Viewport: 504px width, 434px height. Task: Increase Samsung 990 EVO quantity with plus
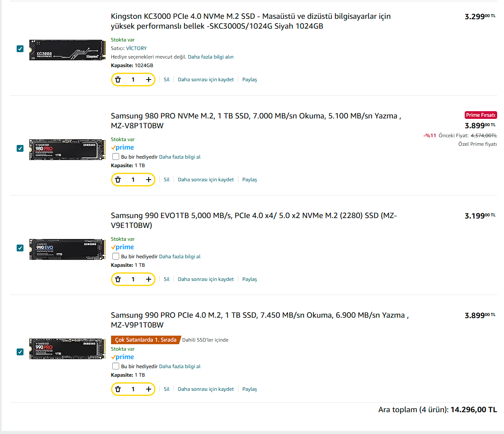tap(148, 279)
